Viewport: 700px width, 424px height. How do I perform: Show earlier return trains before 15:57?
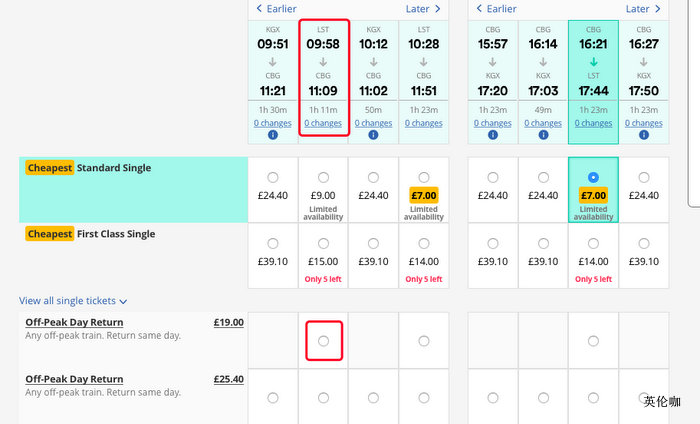pos(497,9)
